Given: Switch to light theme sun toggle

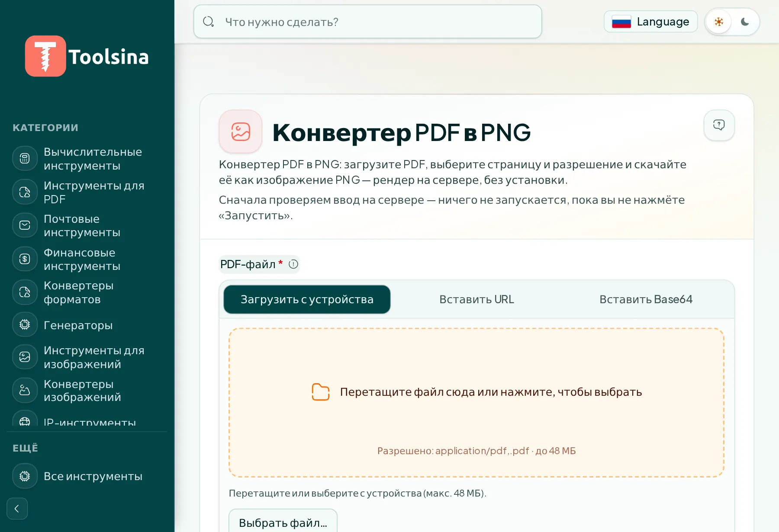Looking at the screenshot, I should click(x=719, y=22).
